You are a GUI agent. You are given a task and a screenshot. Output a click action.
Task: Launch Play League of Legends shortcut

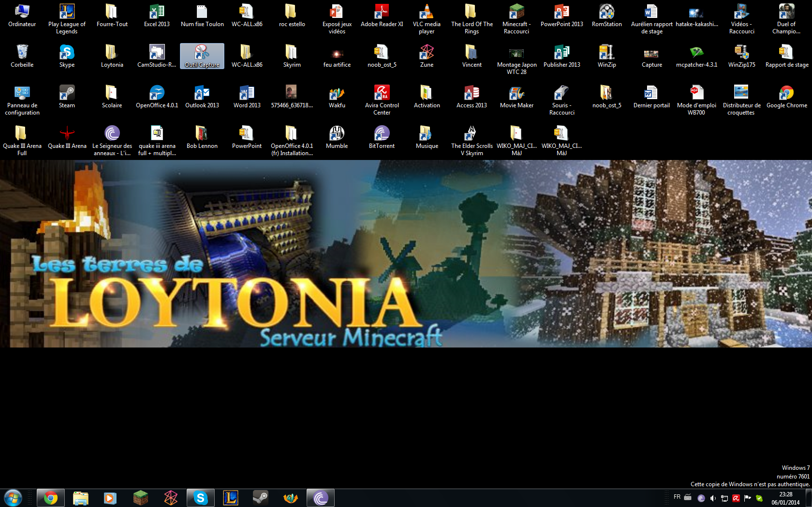click(67, 19)
